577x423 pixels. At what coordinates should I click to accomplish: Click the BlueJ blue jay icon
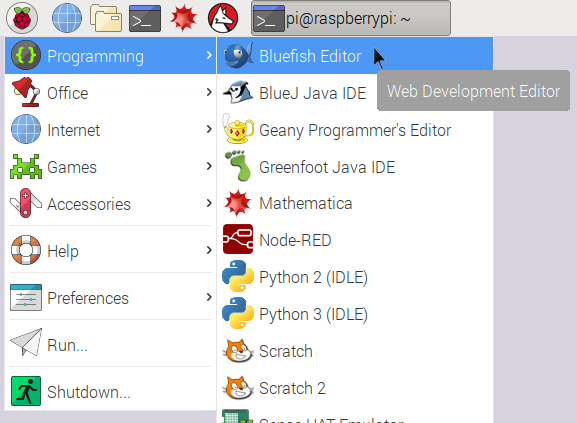coord(238,92)
